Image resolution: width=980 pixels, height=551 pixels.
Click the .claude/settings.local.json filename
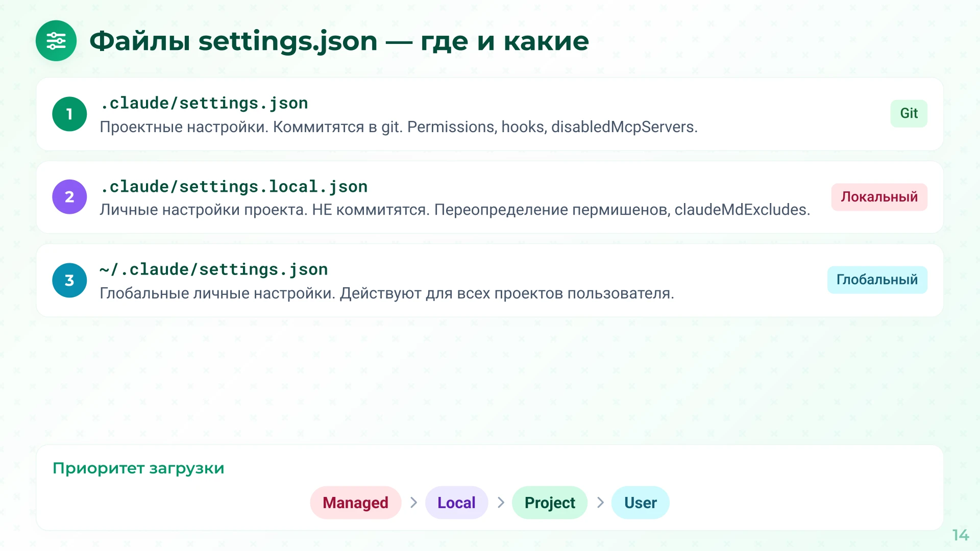234,187
